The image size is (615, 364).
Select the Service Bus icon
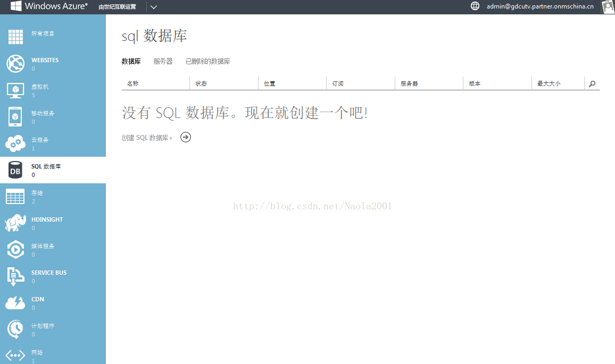point(15,276)
